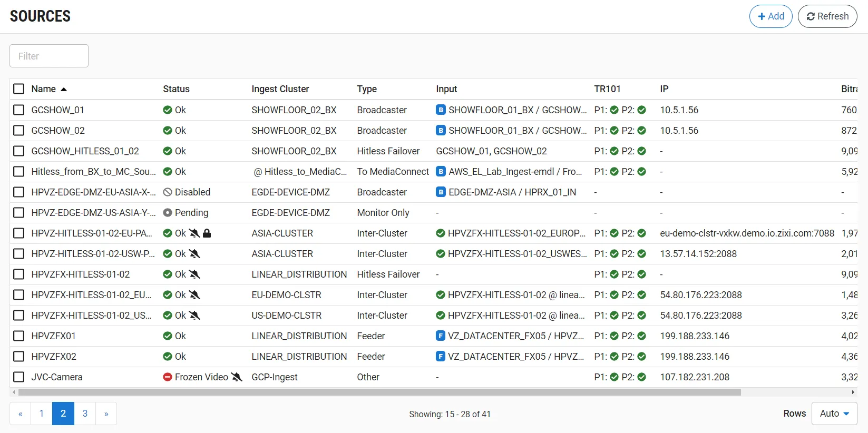This screenshot has width=868, height=433.
Task: Select checkbox for HPVZ-EDGE-DMZ-EU-ASIA-X
Action: point(19,192)
